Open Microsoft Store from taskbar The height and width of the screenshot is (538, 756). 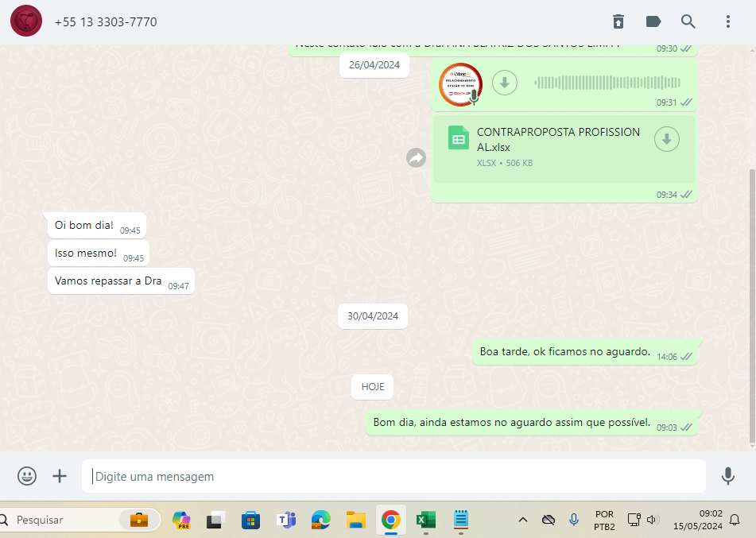tap(250, 520)
